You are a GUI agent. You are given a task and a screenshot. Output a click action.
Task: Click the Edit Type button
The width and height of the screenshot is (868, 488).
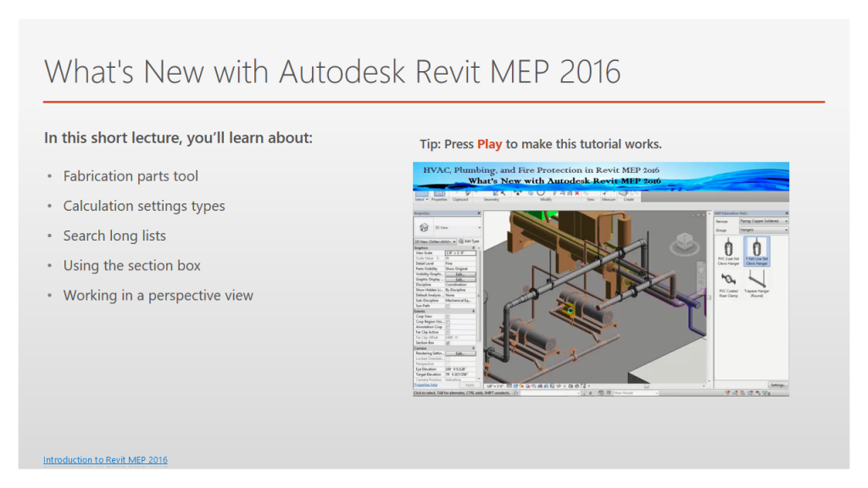tap(470, 241)
